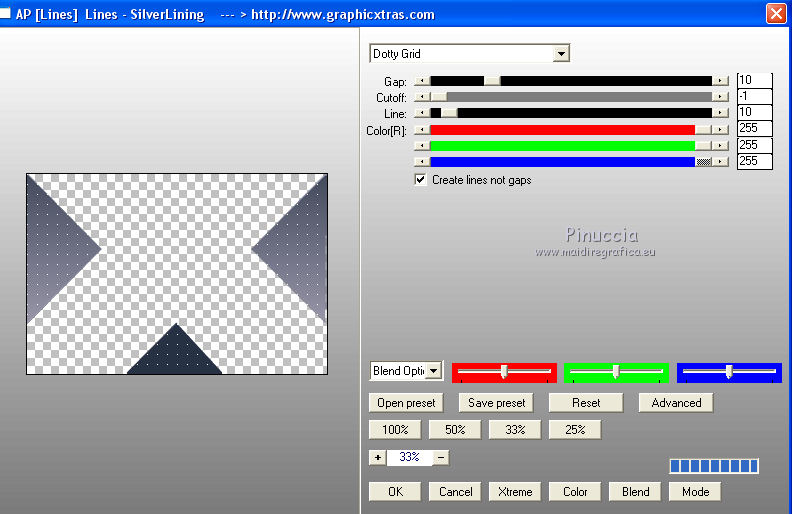Click Cutoff slider left arrow
This screenshot has width=792, height=514.
[x=422, y=96]
